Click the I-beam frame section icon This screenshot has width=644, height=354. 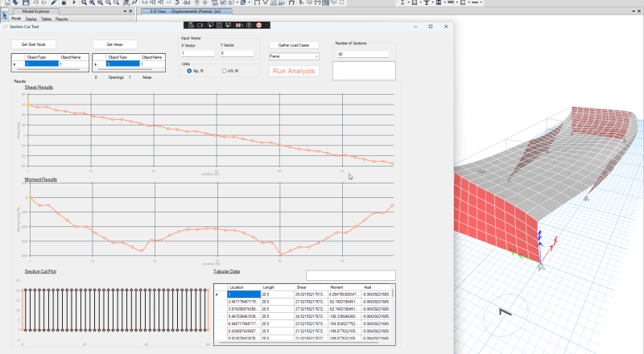coord(402,2)
